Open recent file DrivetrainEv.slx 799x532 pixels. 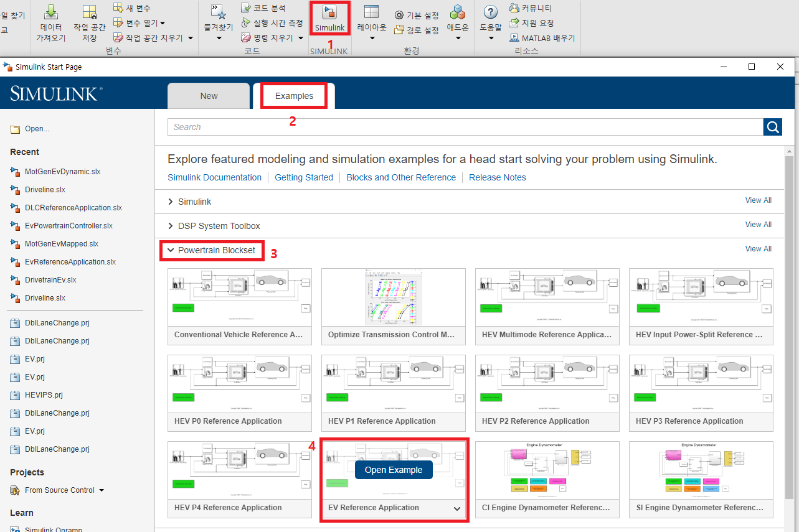pyautogui.click(x=44, y=279)
